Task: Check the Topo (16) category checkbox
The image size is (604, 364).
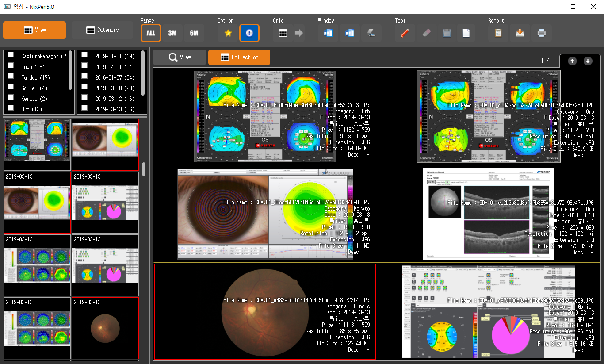Action: [x=11, y=66]
